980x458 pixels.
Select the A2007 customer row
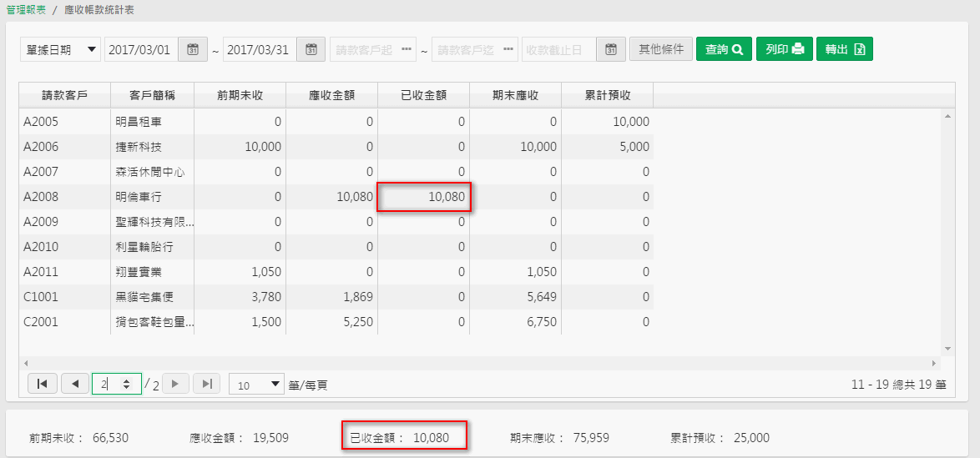[336, 172]
